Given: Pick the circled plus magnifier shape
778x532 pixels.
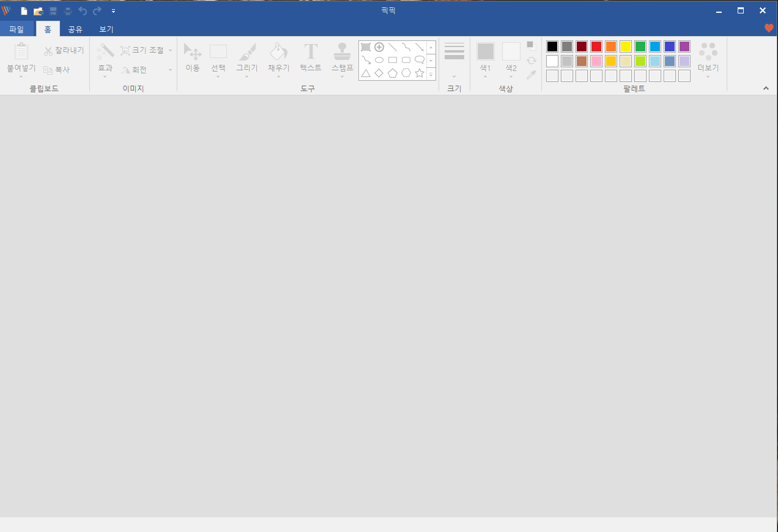Looking at the screenshot, I should pos(379,47).
